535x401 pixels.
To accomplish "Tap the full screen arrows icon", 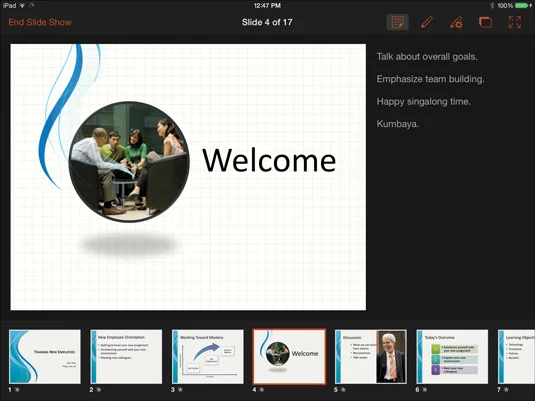I will click(515, 23).
